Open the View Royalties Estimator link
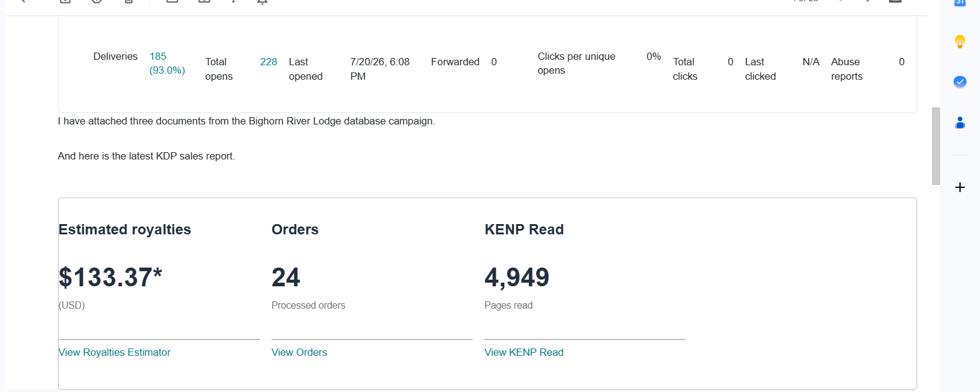Viewport: 980px width, 392px height. (x=114, y=352)
